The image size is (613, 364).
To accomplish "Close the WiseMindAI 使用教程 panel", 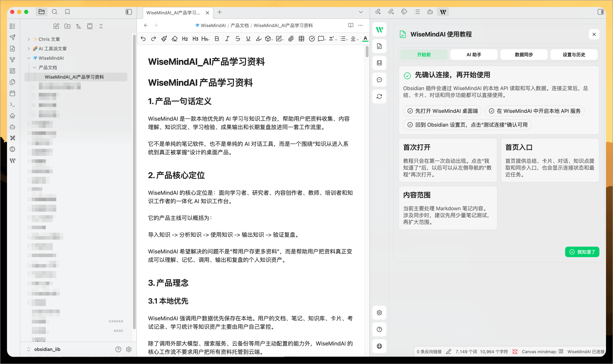I will point(594,34).
